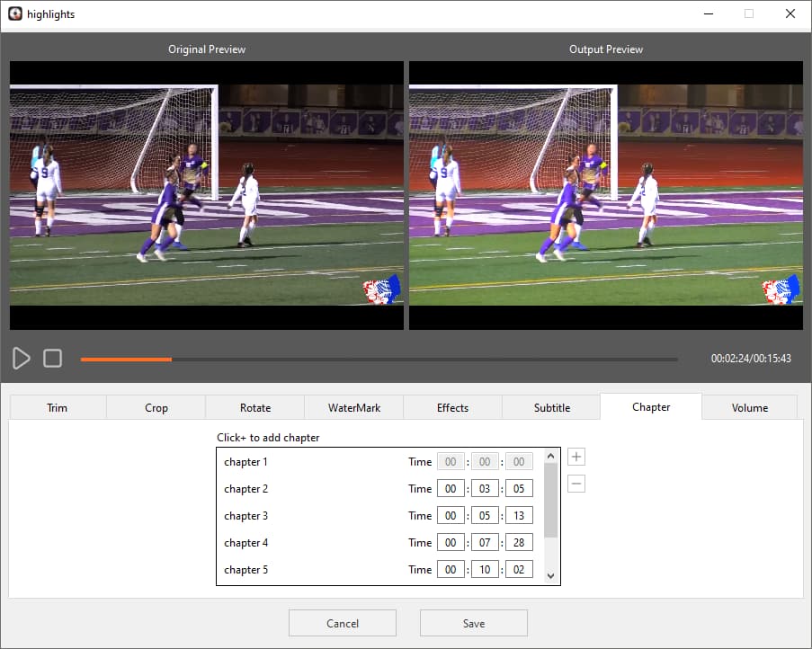This screenshot has height=649, width=812.
Task: Select the chapter 5 list entry
Action: [246, 569]
